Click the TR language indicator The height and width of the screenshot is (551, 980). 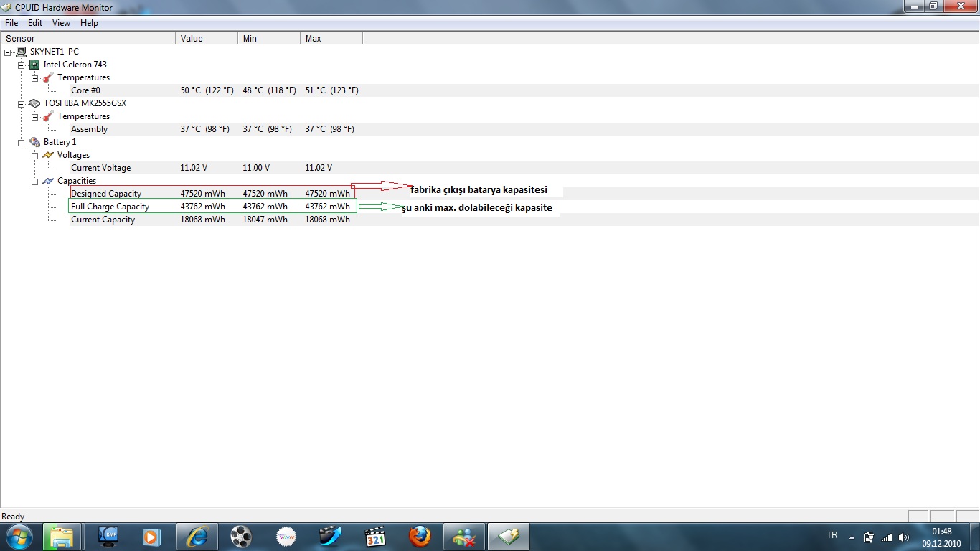click(832, 535)
